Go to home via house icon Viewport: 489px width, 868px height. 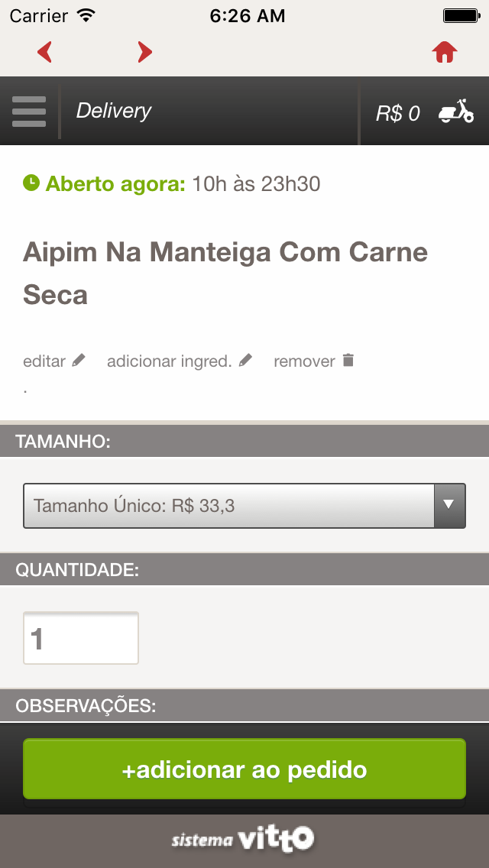coord(445,52)
